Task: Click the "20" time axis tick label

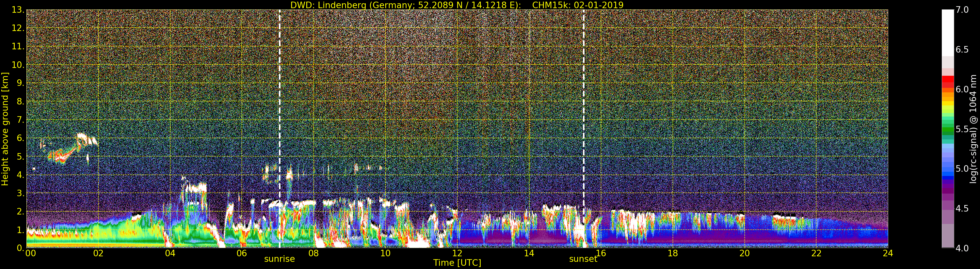Action: pos(745,253)
